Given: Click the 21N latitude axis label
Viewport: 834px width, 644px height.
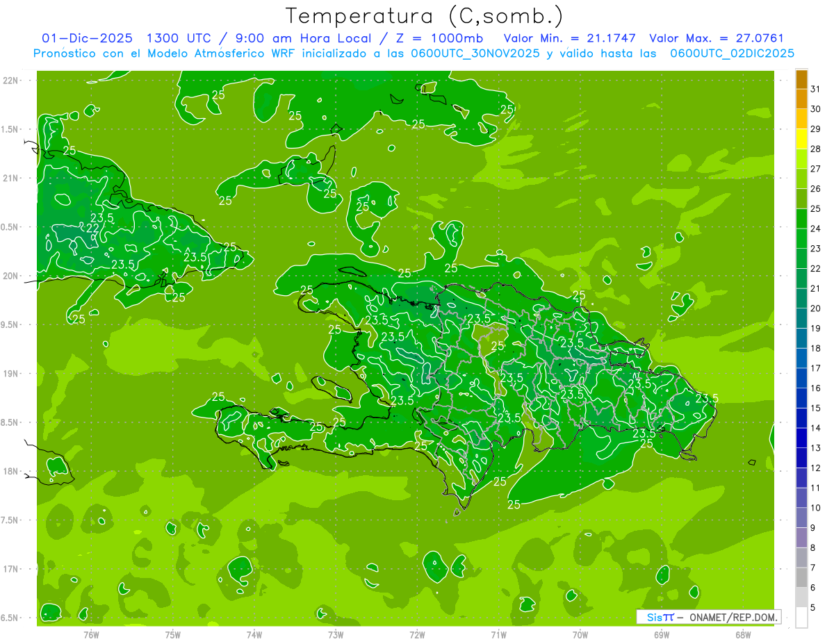Looking at the screenshot, I should tap(10, 178).
